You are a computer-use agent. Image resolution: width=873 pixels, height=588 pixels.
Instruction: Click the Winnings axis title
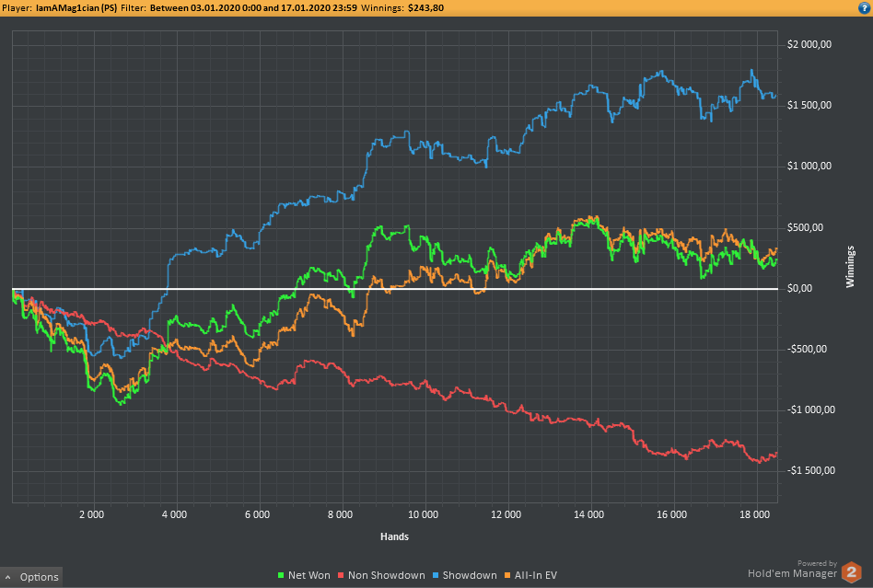(850, 267)
